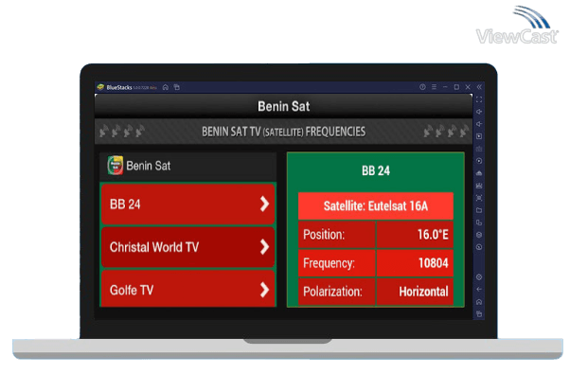The height and width of the screenshot is (392, 570).
Task: Open the multi-instance manager sidebar icon
Action: (479, 223)
